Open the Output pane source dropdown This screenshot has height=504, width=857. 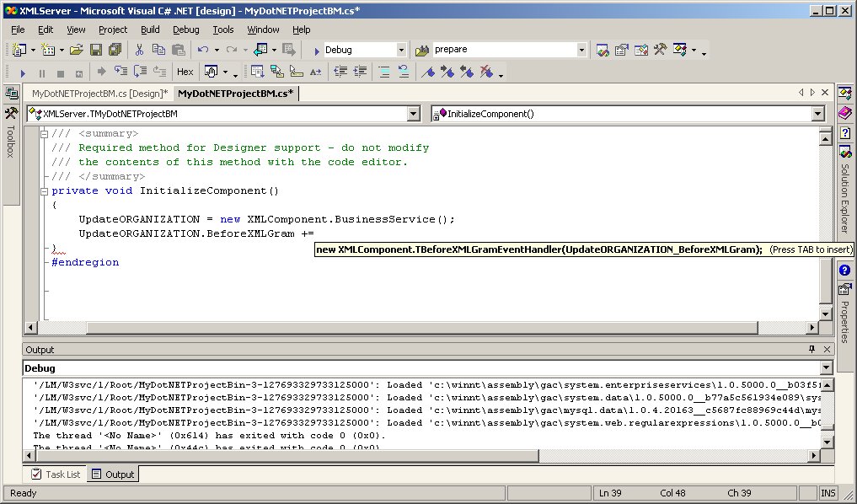coord(825,368)
